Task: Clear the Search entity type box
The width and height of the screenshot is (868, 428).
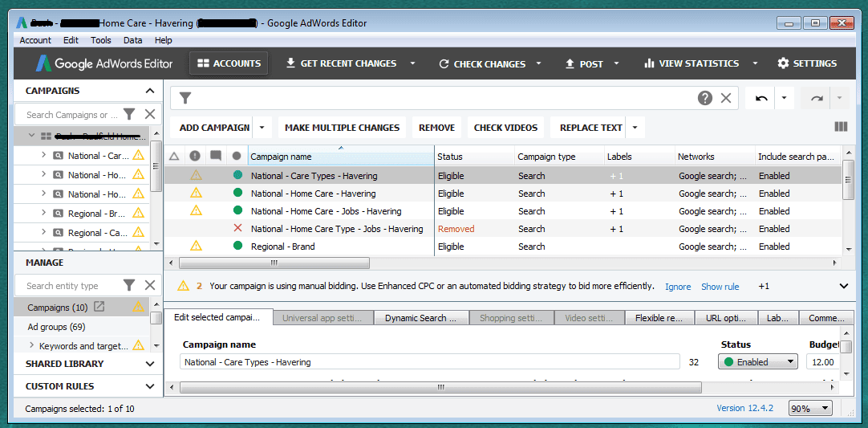Action: (149, 286)
